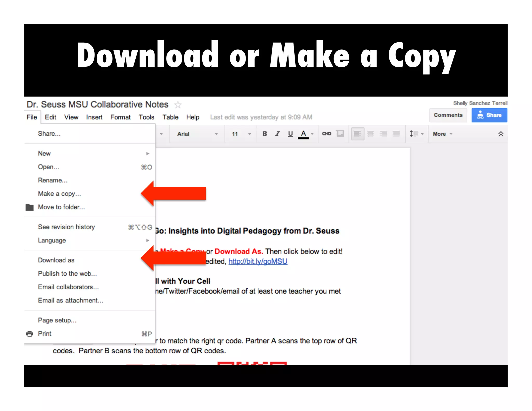The height and width of the screenshot is (411, 532).
Task: Align text right
Action: pyautogui.click(x=383, y=134)
